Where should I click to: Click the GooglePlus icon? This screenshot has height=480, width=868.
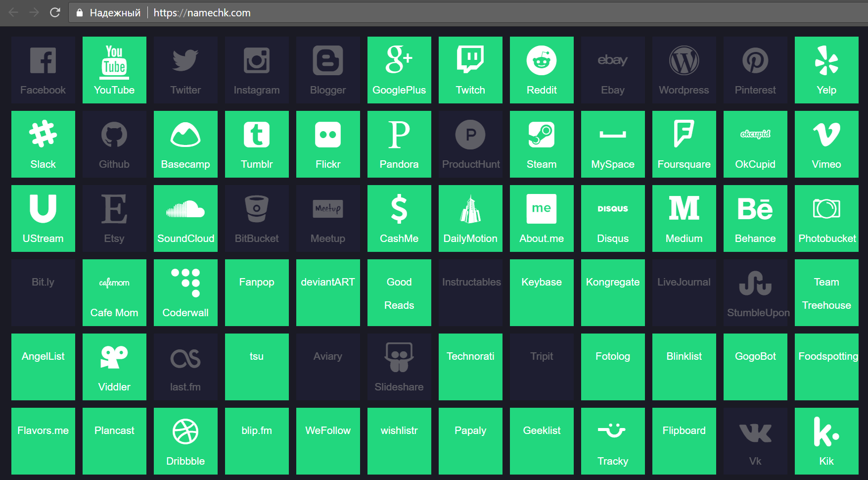coord(399,59)
